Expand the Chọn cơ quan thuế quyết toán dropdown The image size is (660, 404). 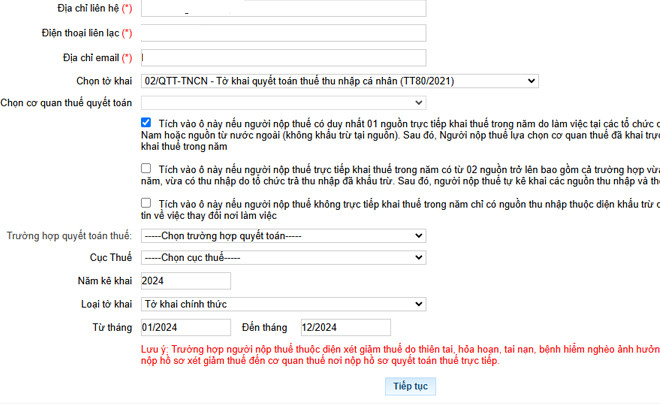pyautogui.click(x=284, y=103)
